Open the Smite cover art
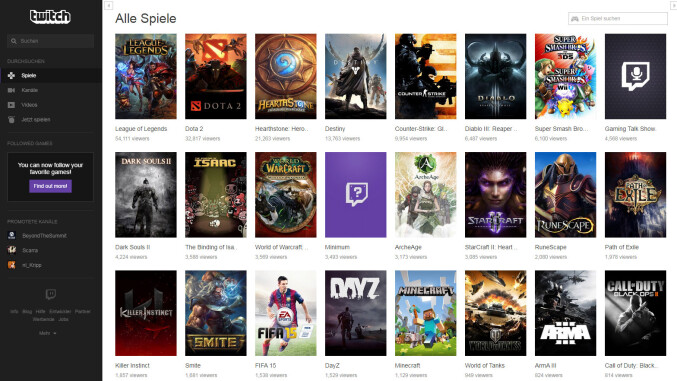This screenshot has height=381, width=677. 216,313
